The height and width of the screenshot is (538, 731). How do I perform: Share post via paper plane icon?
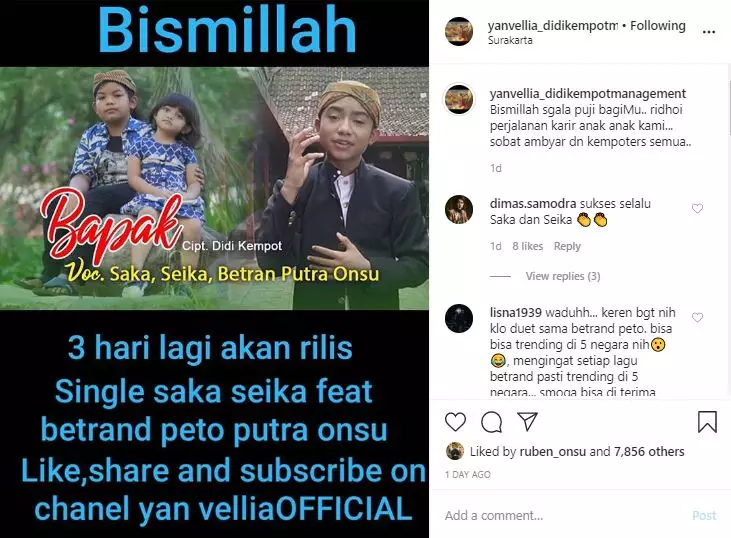(527, 421)
